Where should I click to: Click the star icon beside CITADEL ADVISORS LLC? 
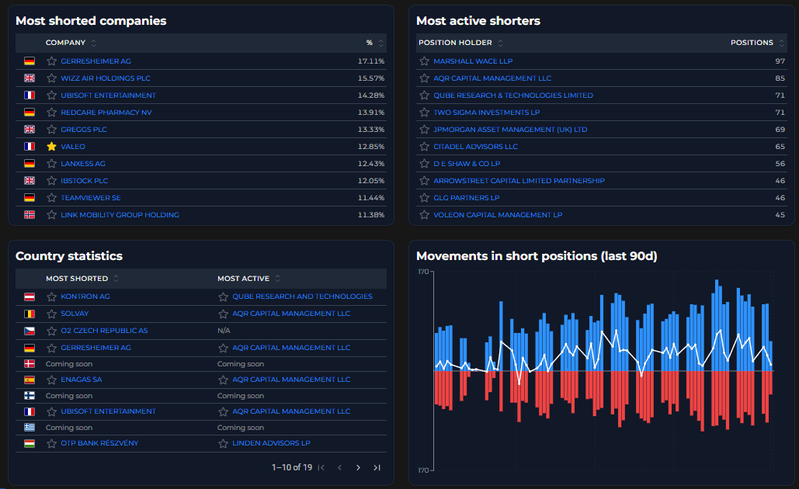424,147
